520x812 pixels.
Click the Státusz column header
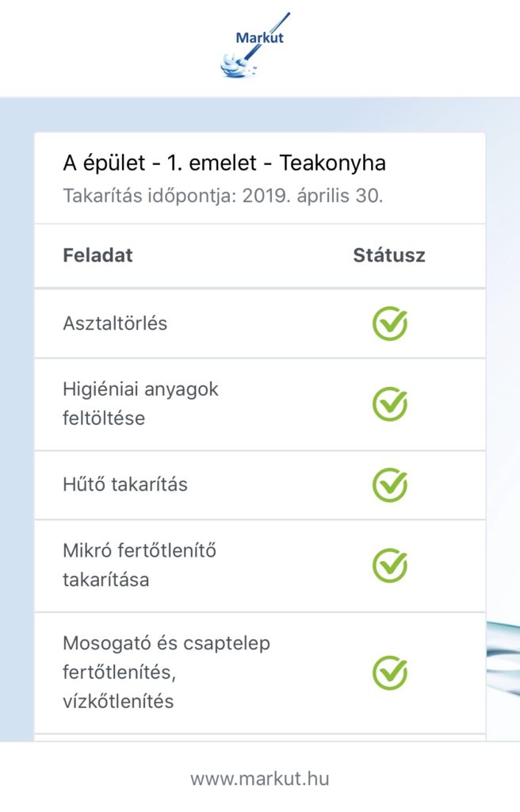[389, 255]
